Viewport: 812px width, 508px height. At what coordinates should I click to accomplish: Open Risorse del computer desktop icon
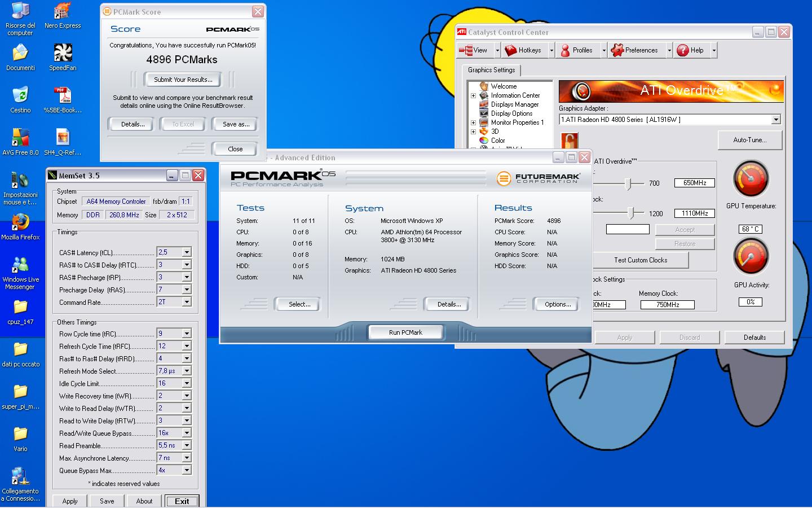tap(20, 18)
